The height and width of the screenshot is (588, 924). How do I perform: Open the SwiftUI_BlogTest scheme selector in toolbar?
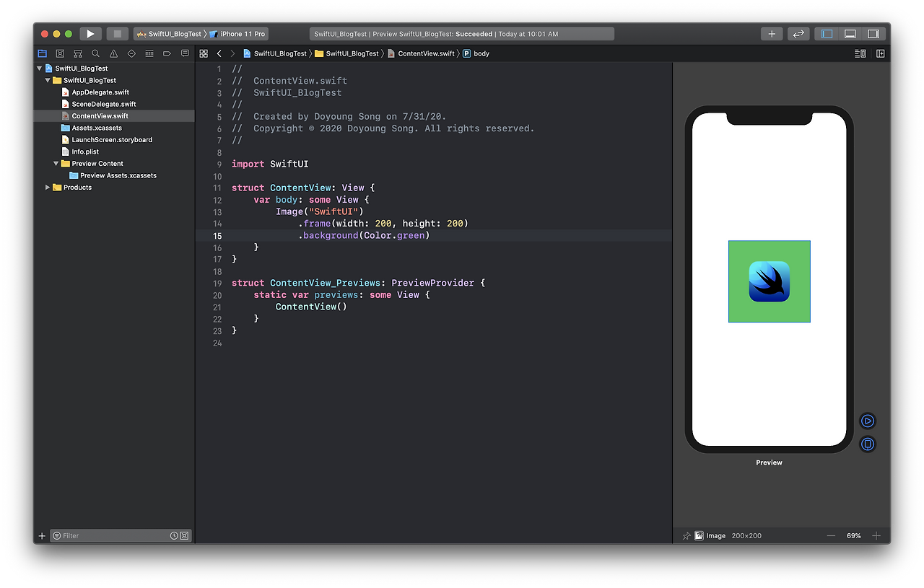pos(169,34)
